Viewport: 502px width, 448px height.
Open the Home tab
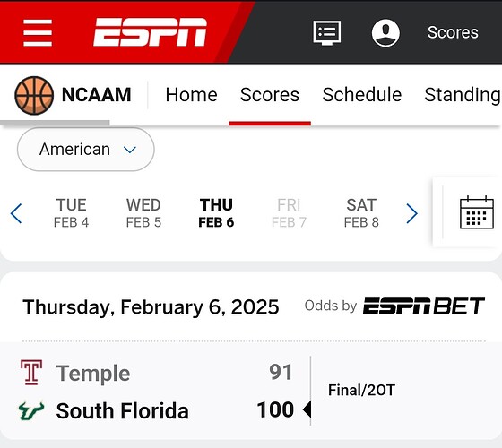pos(192,95)
